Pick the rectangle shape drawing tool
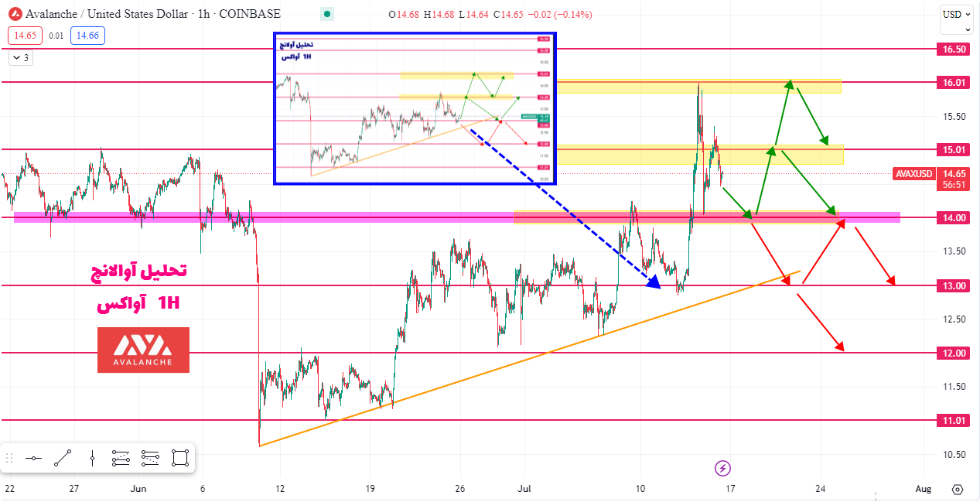Image resolution: width=980 pixels, height=502 pixels. coord(179,458)
